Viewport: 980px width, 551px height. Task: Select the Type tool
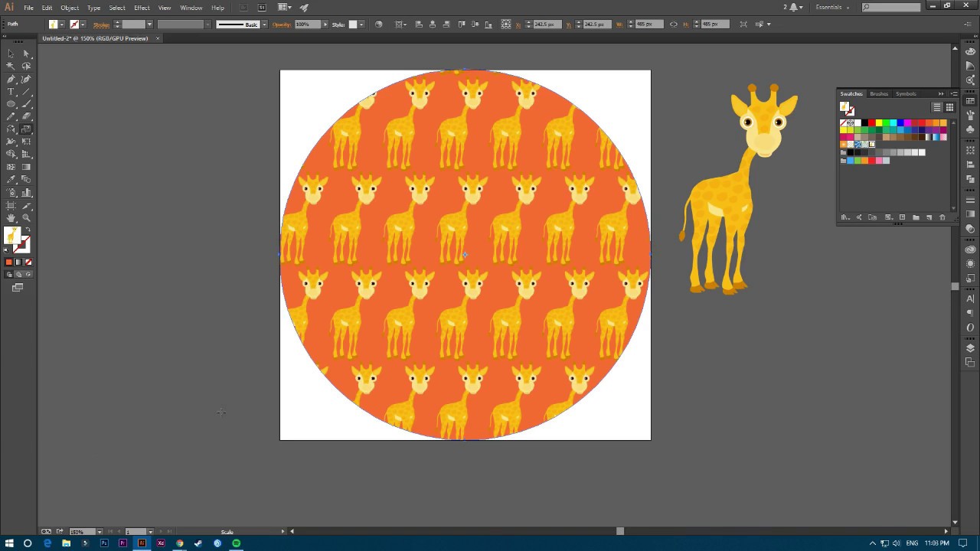tap(11, 92)
